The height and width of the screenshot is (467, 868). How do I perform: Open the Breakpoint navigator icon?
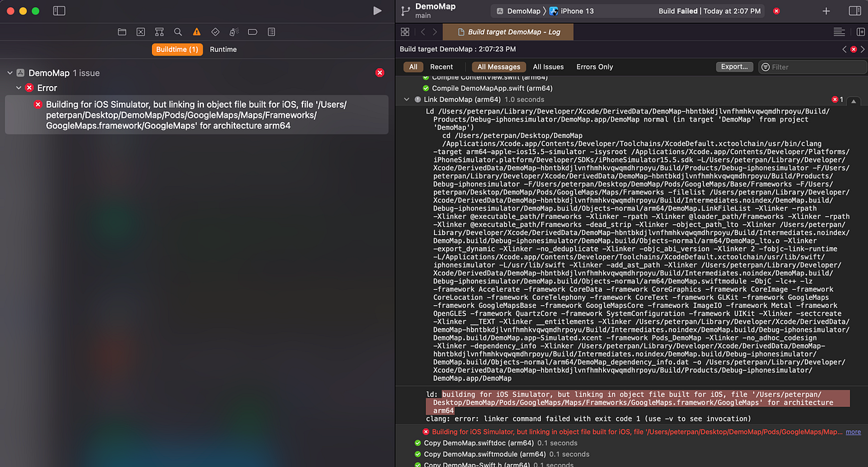(x=252, y=32)
